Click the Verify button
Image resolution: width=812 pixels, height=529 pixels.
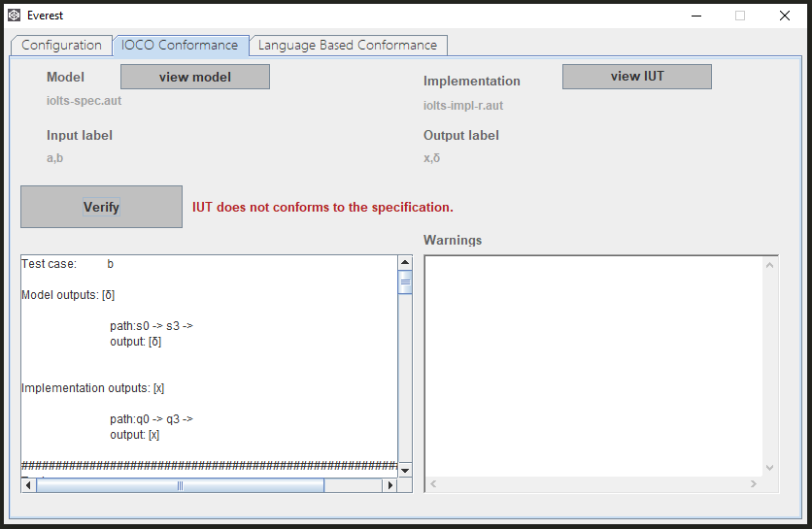(101, 207)
